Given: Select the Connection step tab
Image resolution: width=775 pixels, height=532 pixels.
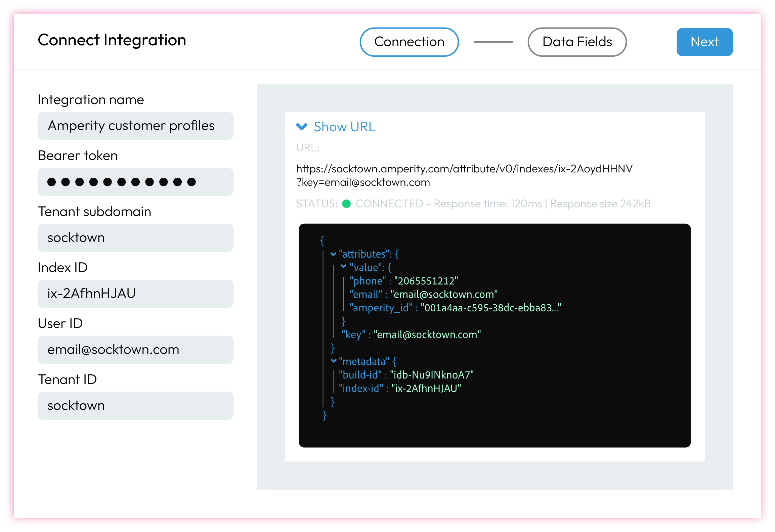Looking at the screenshot, I should [409, 42].
